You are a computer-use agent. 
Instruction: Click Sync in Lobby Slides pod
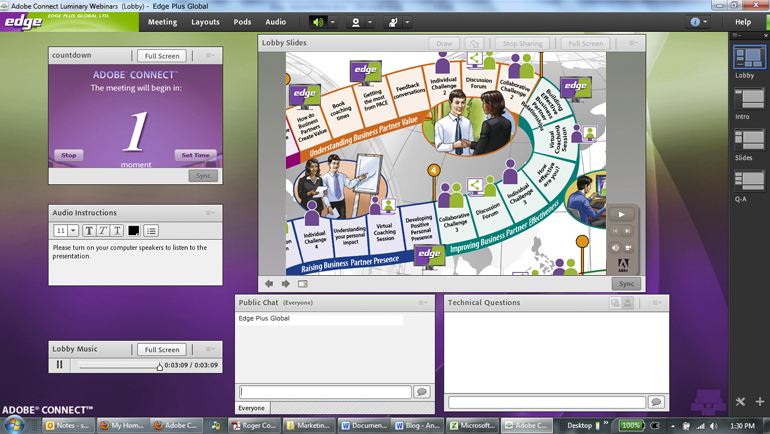626,284
